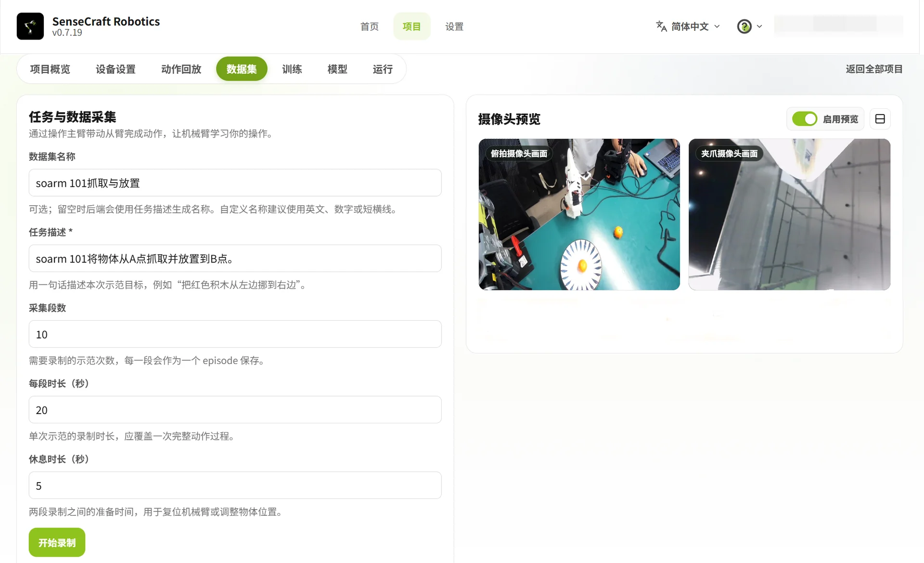Click the 每段时长 field showing 20
The width and height of the screenshot is (924, 563).
(235, 409)
